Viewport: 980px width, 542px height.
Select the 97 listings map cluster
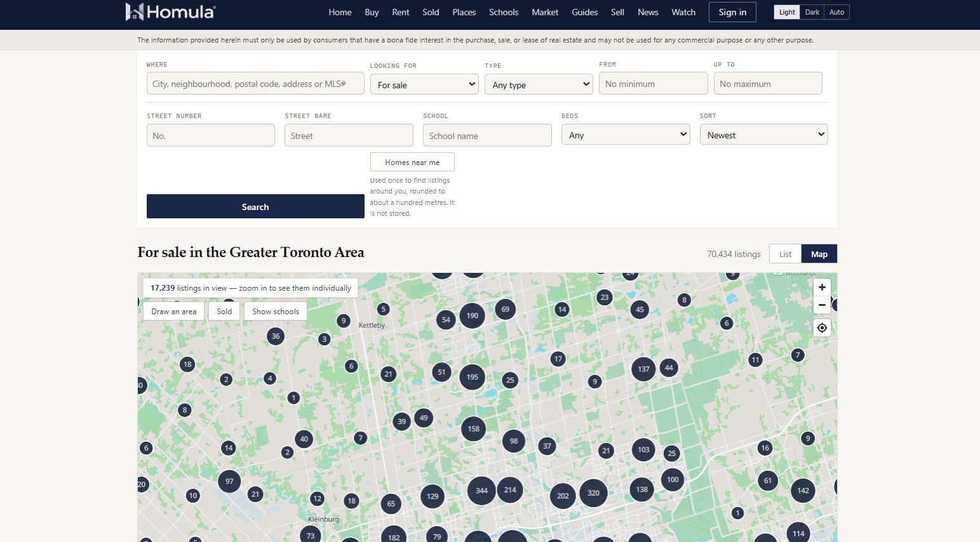(229, 481)
